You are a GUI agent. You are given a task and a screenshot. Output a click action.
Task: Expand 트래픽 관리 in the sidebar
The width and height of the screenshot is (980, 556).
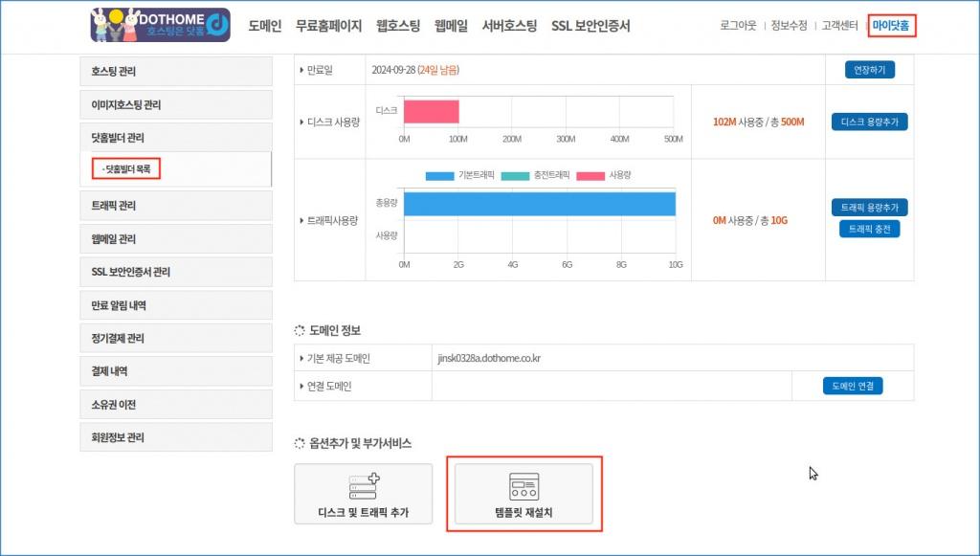tap(176, 206)
